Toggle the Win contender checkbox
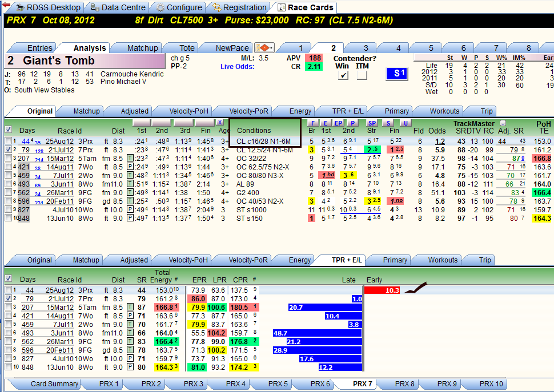 point(343,75)
